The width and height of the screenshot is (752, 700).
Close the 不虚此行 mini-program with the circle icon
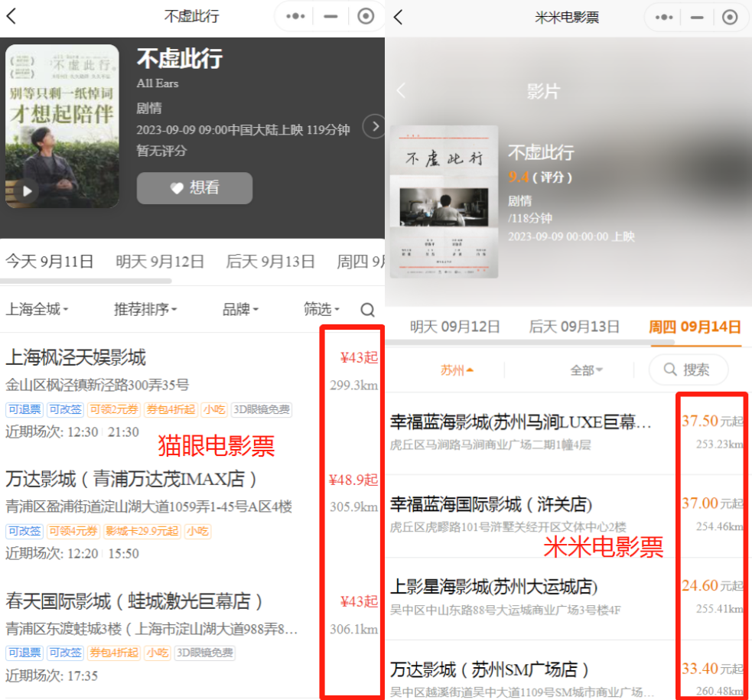click(366, 16)
